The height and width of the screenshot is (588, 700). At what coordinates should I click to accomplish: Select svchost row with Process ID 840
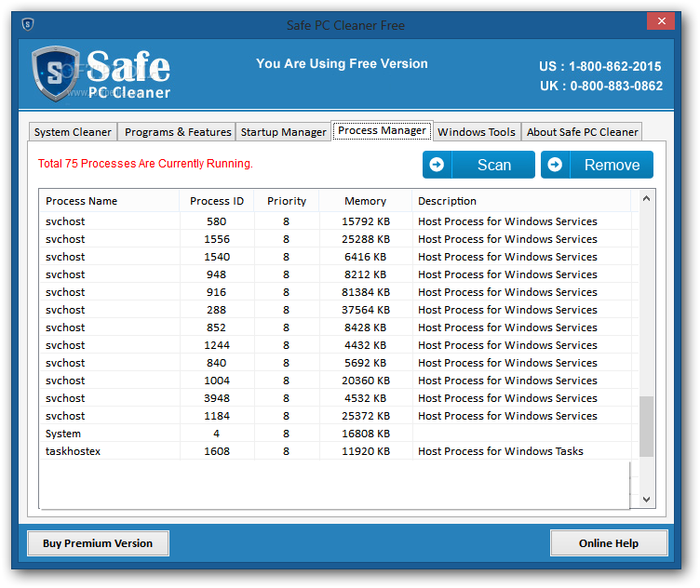click(x=339, y=363)
